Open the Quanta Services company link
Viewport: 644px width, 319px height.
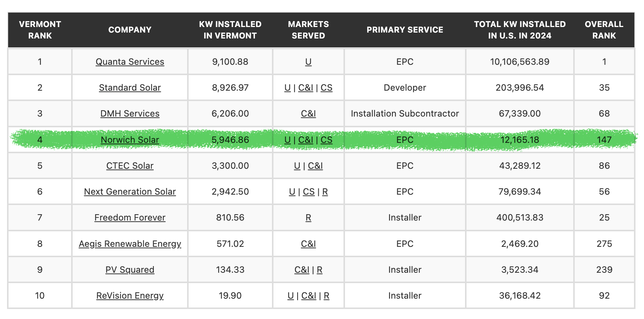click(130, 62)
